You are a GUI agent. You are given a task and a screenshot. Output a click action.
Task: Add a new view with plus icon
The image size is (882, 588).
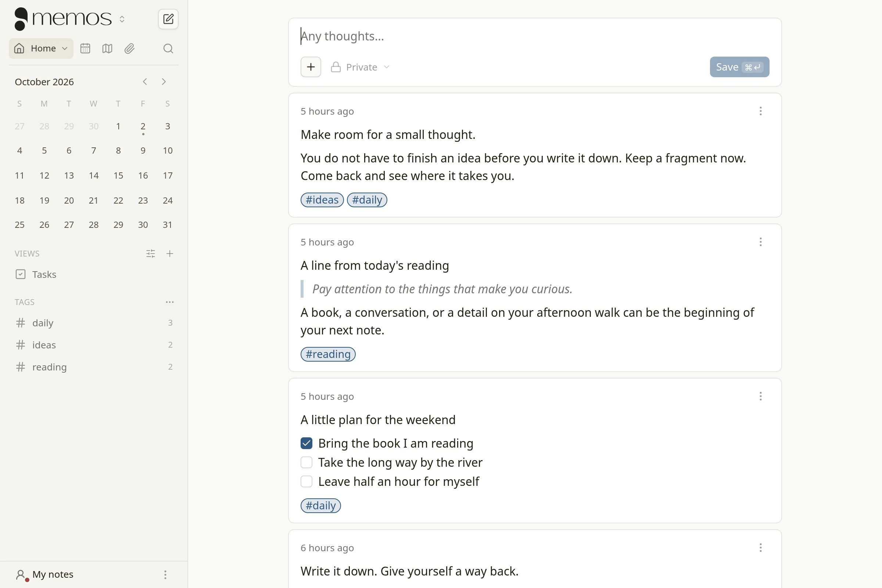[x=169, y=254]
